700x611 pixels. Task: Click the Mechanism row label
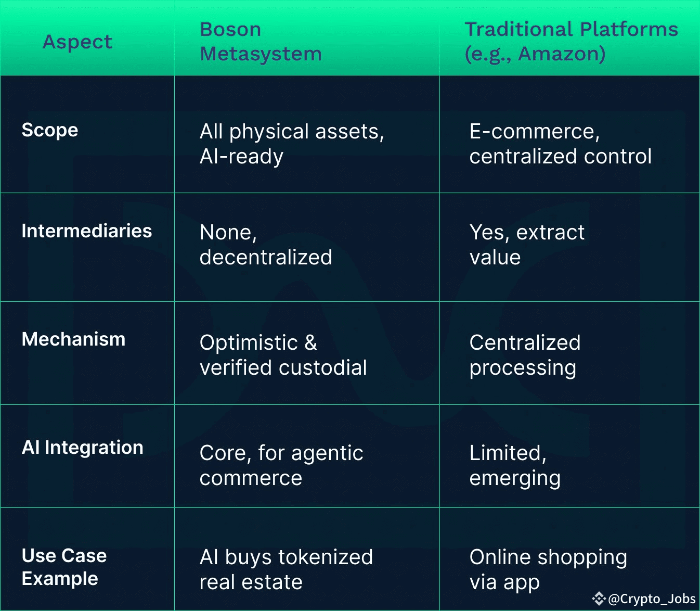(x=73, y=339)
